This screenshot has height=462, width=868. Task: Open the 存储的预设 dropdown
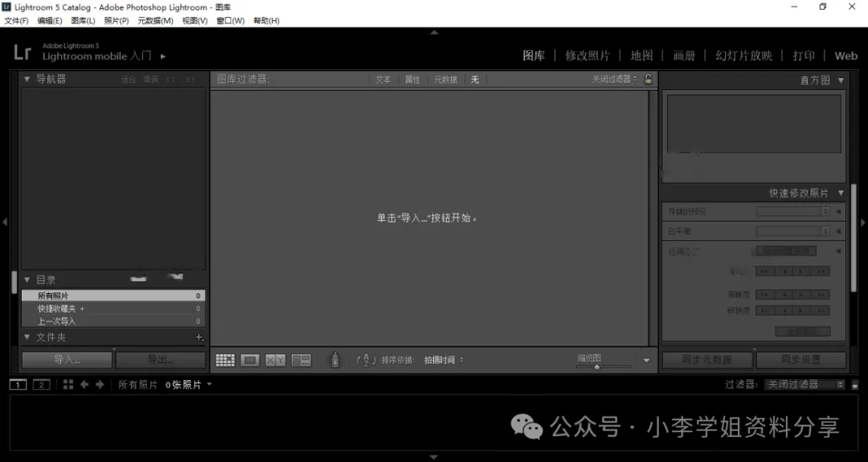(x=793, y=211)
